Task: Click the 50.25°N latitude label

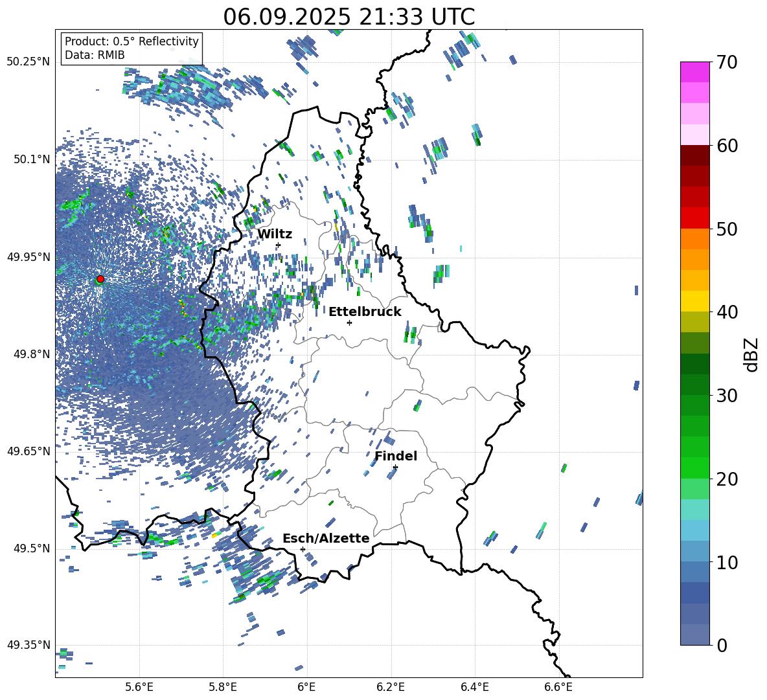Action: coord(29,62)
